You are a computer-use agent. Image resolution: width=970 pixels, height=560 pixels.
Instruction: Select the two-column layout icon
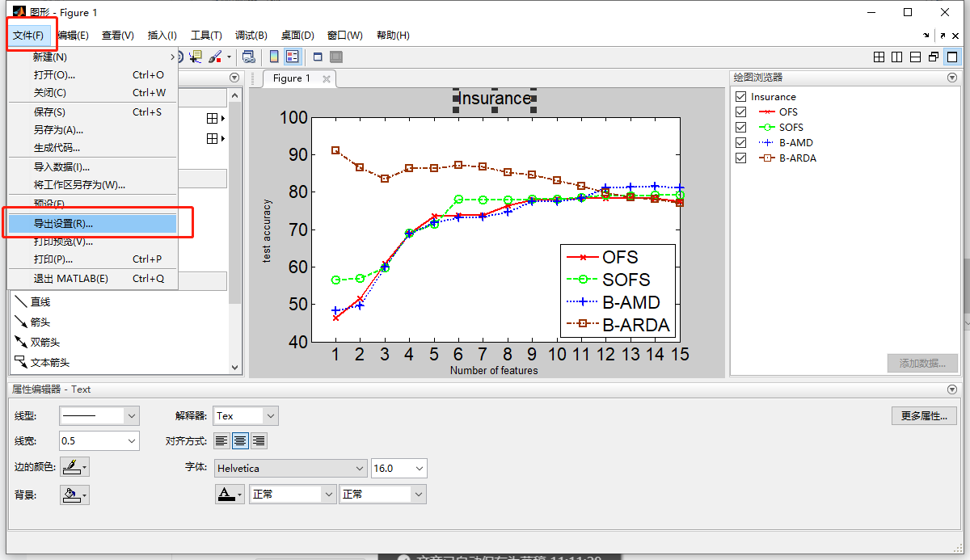(897, 57)
